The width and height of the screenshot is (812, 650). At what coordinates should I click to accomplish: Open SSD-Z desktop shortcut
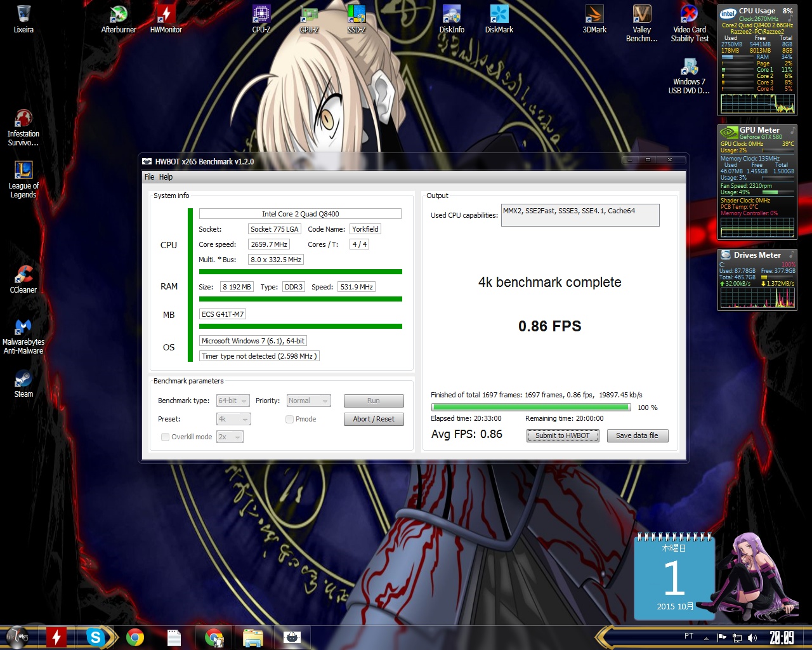point(357,18)
